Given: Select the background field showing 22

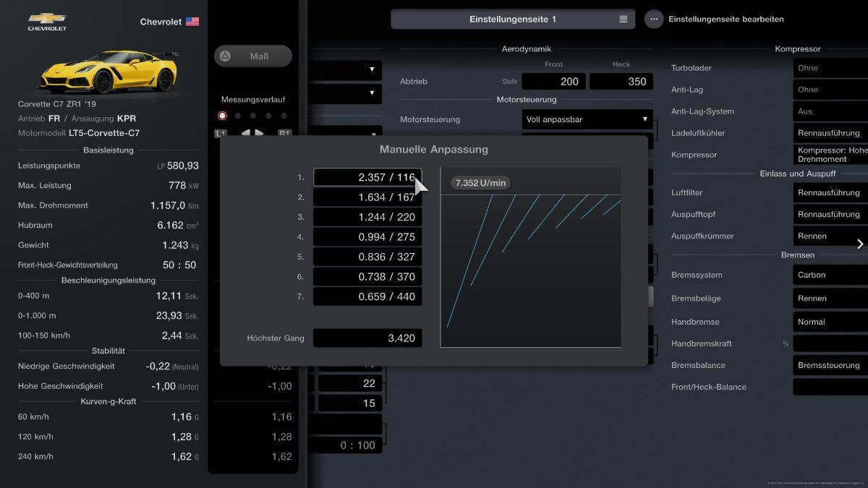Looking at the screenshot, I should (350, 383).
